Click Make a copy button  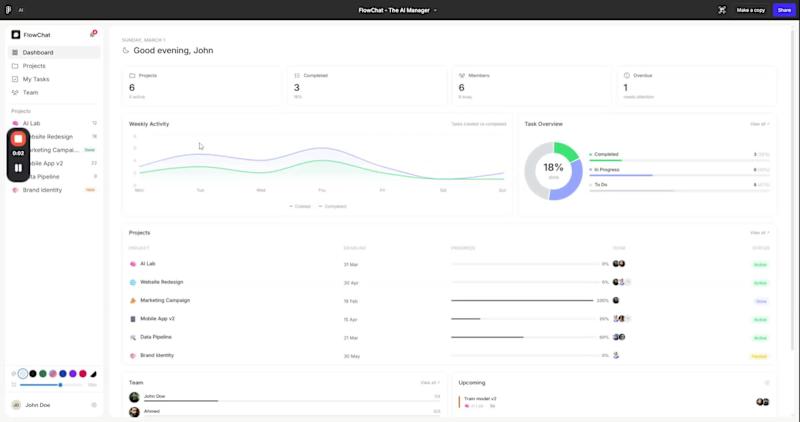751,10
